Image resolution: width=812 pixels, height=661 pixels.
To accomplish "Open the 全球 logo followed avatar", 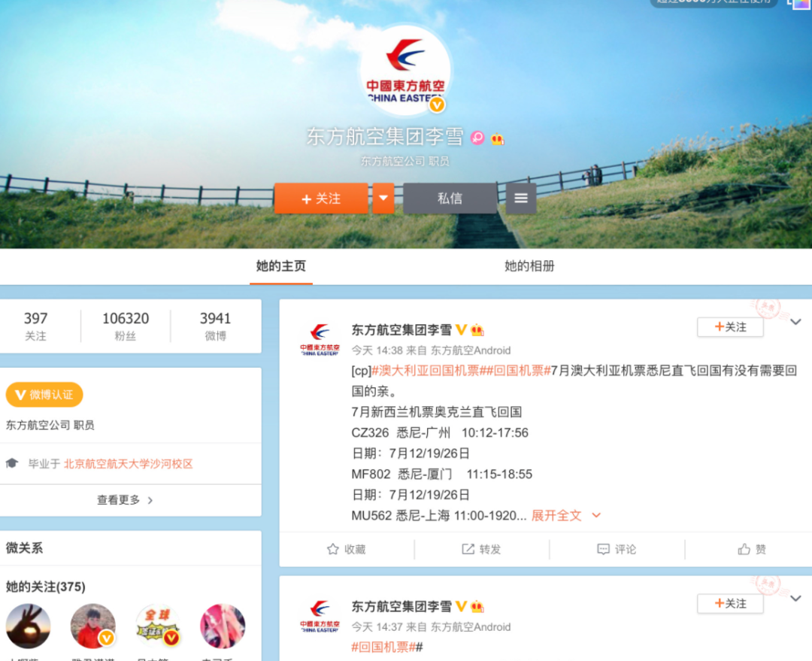I will click(x=157, y=626).
